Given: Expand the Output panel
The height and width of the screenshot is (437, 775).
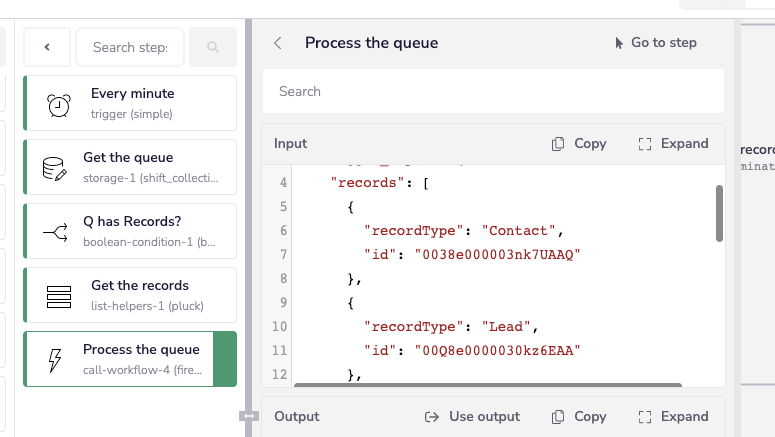Looking at the screenshot, I should coord(673,416).
